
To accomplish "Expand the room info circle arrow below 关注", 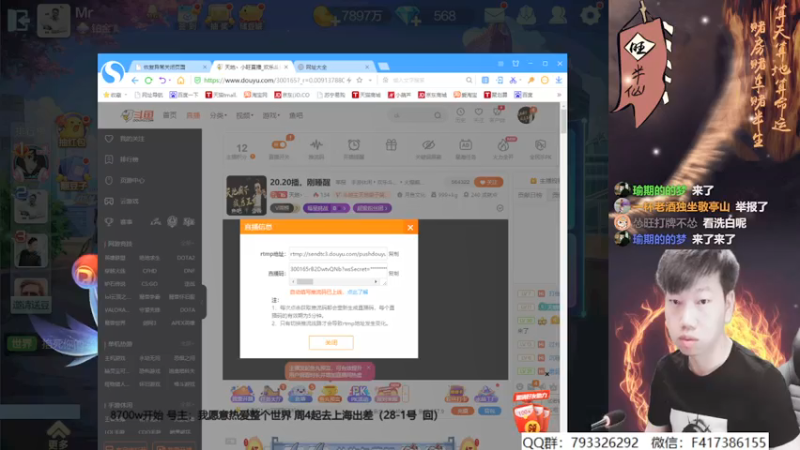I will 500,208.
